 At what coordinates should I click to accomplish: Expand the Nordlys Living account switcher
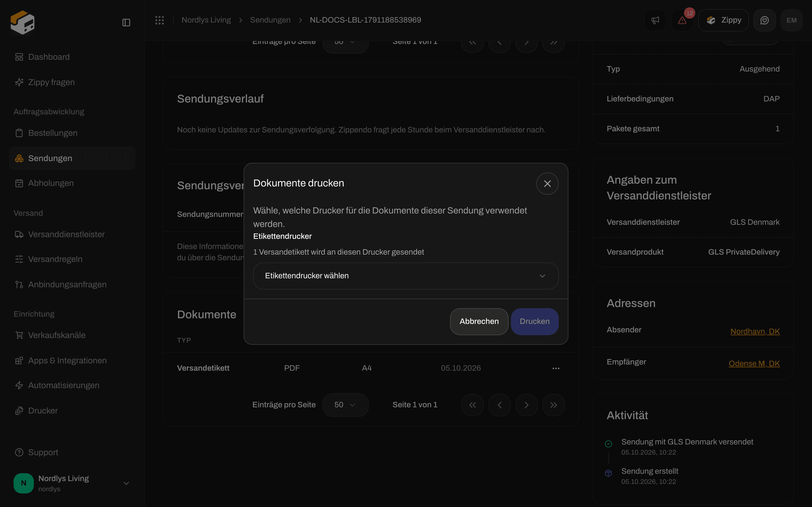point(126,483)
